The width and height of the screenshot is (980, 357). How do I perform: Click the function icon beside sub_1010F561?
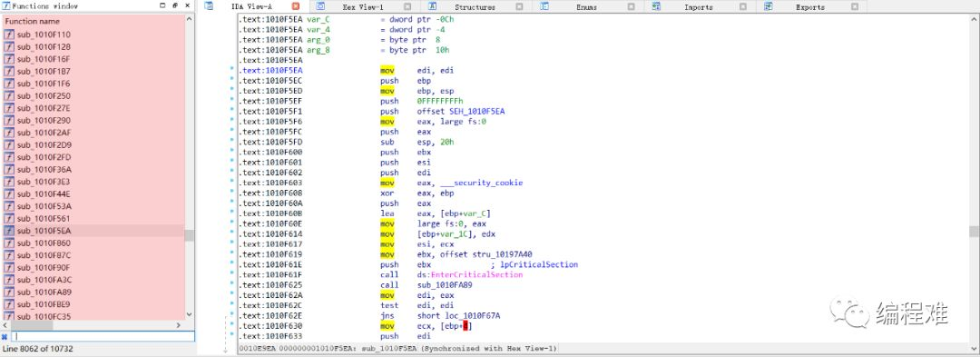click(9, 218)
